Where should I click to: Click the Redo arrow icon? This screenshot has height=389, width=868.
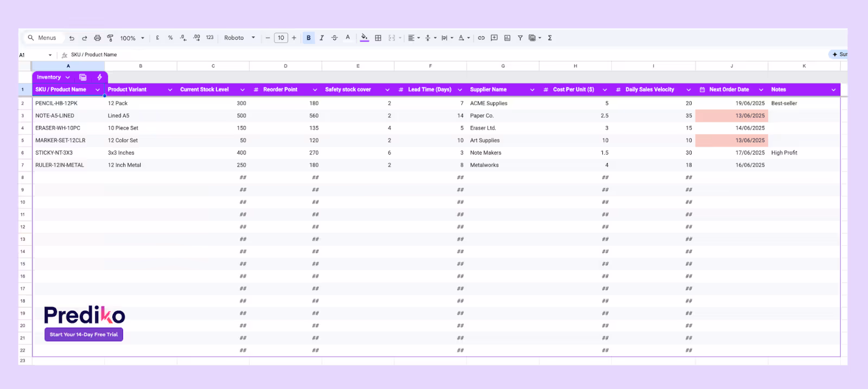point(85,38)
